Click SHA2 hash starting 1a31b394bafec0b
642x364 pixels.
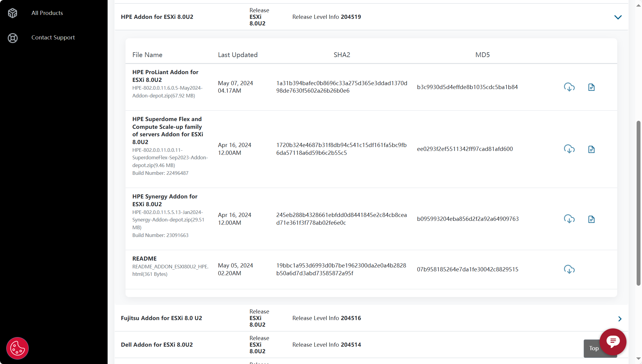tap(342, 87)
